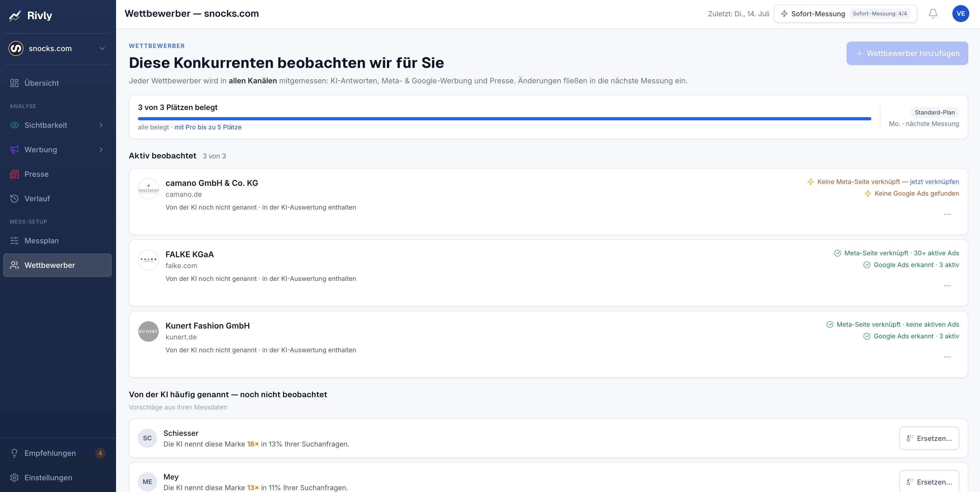Screen dimensions: 980x492
Task: Click the Werbung megaphone icon
Action: [x=14, y=150]
